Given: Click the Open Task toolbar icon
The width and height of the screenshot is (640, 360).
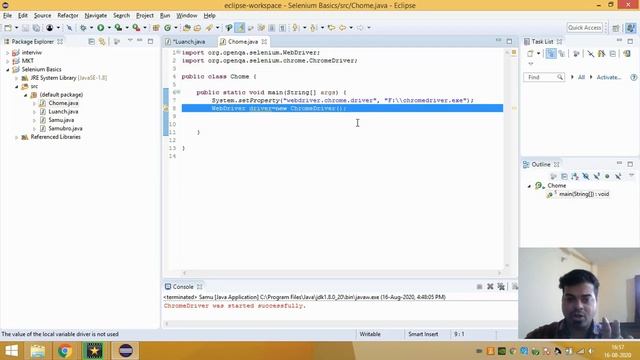Looking at the screenshot, I should click(x=197, y=28).
